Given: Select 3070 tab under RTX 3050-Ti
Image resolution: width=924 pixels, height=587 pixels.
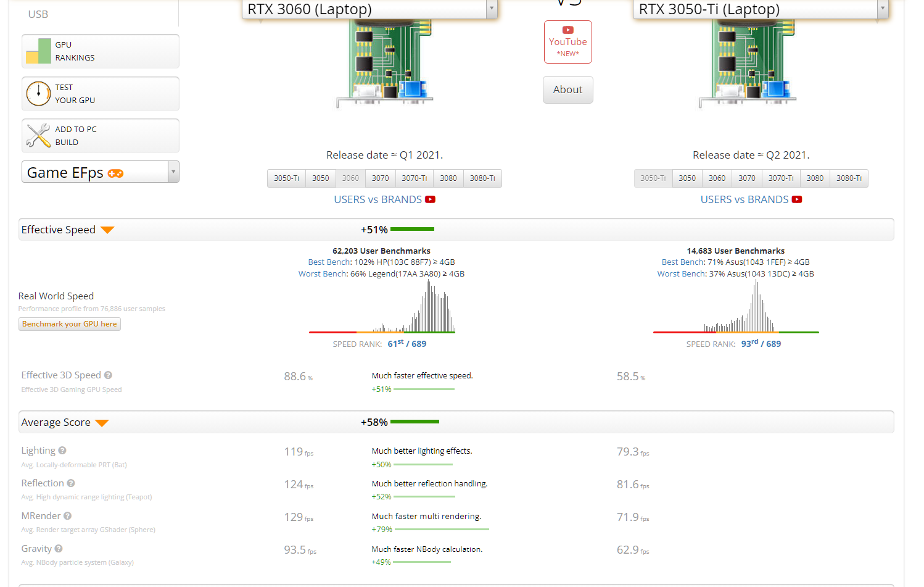Looking at the screenshot, I should coord(747,178).
